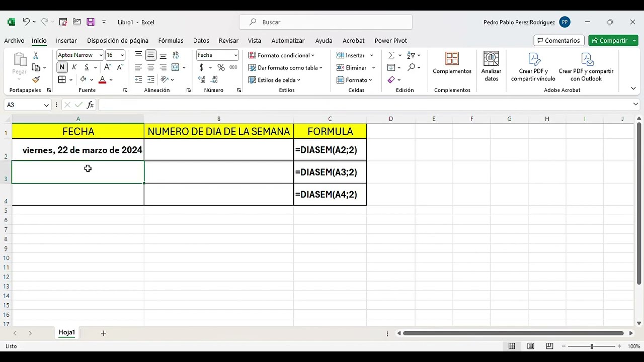This screenshot has width=644, height=362.
Task: Open the font size 16 dropdown
Action: tap(122, 55)
